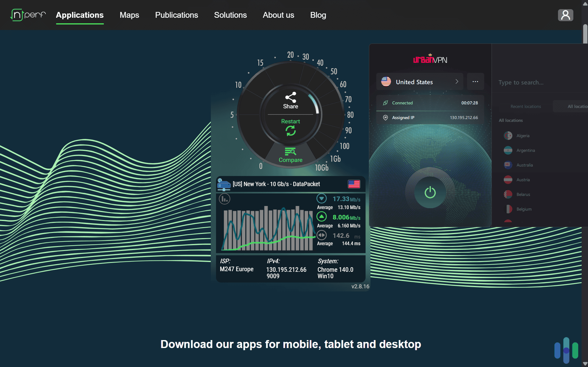Restart the speed test
Image resolution: width=588 pixels, height=367 pixels.
tap(290, 131)
